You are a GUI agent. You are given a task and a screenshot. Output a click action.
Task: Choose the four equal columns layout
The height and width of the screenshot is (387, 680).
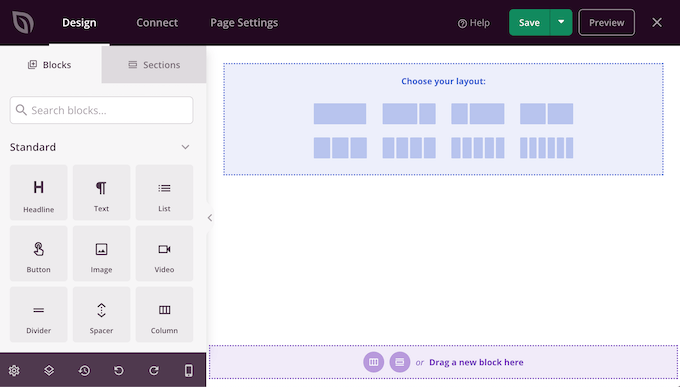[409, 148]
